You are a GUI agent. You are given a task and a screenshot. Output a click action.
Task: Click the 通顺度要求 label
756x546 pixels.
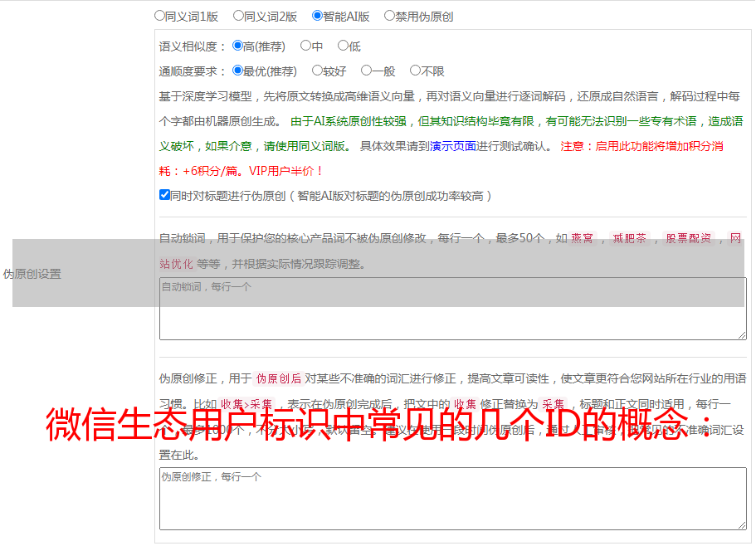point(193,71)
